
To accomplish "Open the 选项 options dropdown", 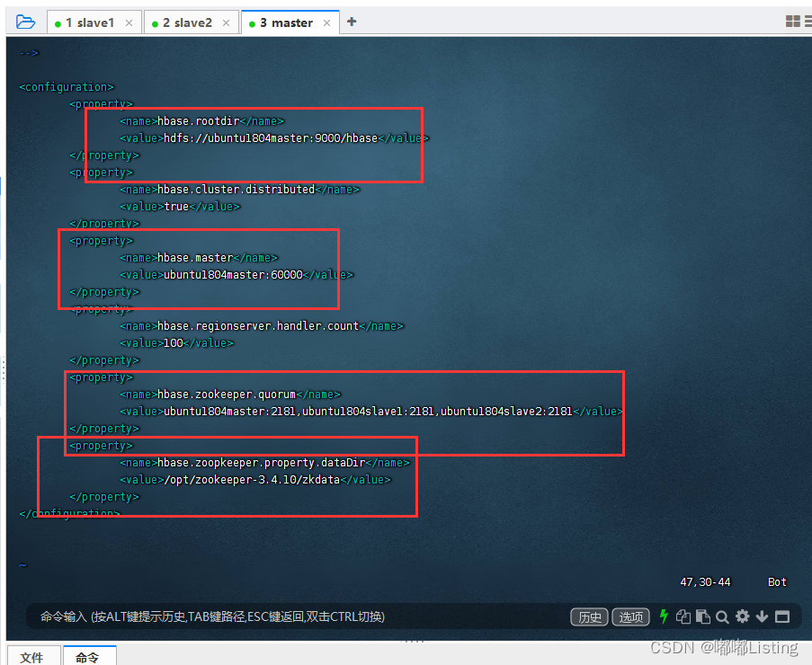I will coord(630,616).
